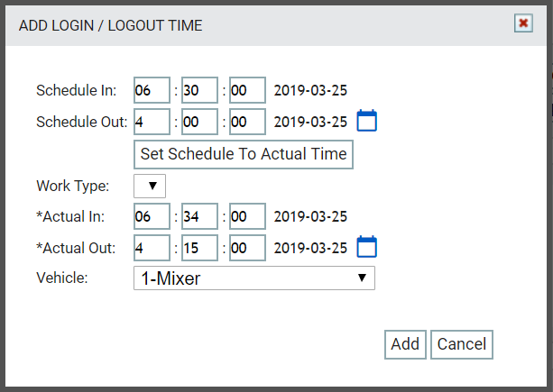
Task: Select the Actual In seconds field
Action: point(247,216)
